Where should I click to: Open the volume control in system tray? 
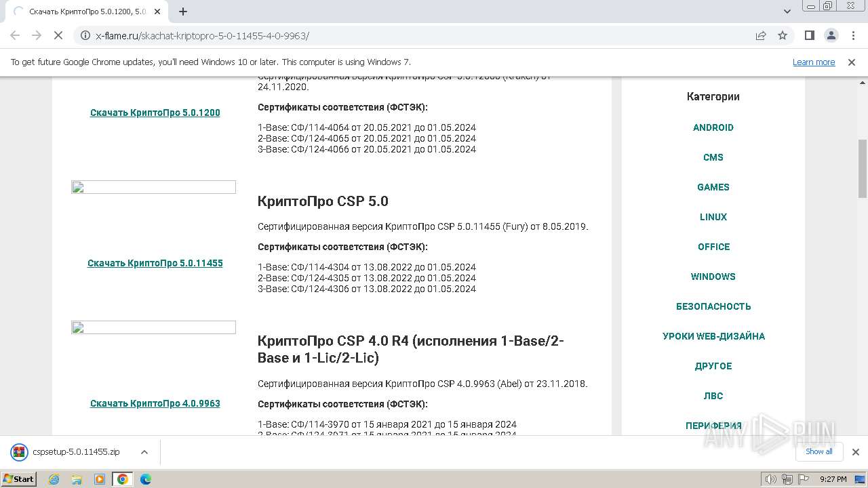pyautogui.click(x=770, y=479)
